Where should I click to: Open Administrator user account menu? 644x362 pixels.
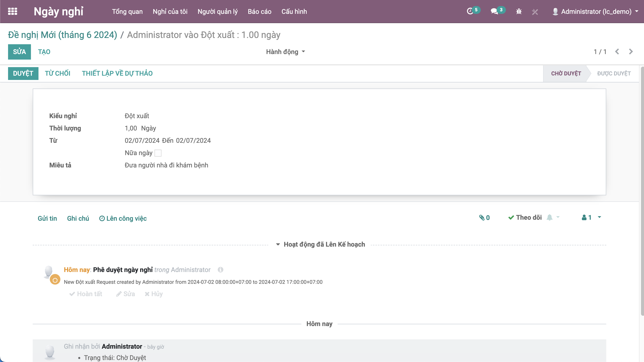595,12
